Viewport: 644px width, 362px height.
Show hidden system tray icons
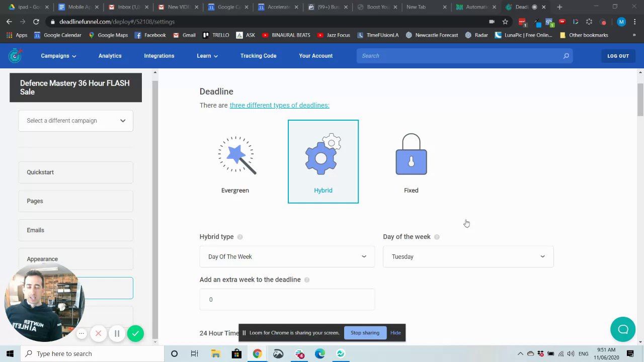coord(520,353)
